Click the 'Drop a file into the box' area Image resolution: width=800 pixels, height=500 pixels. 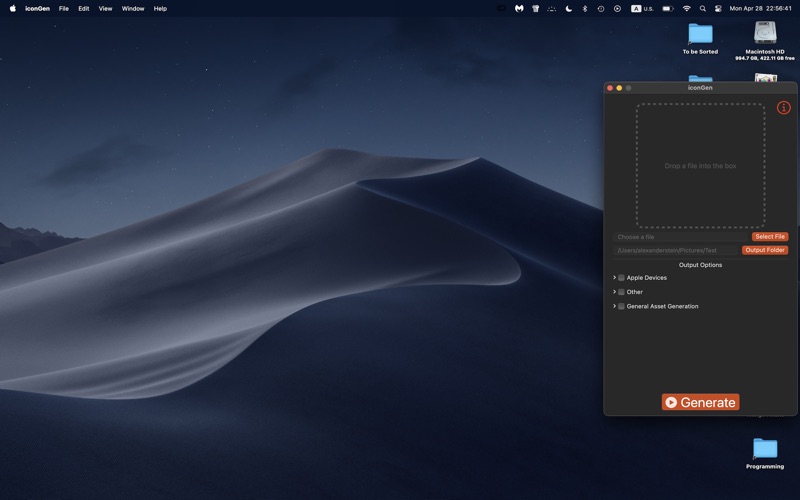pos(700,166)
